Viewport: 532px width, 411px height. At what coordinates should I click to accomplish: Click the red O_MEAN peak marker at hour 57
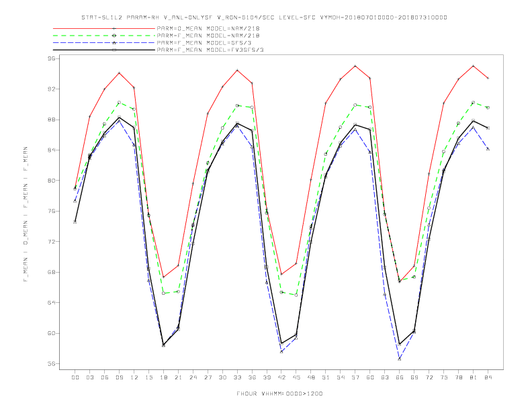[x=355, y=66]
